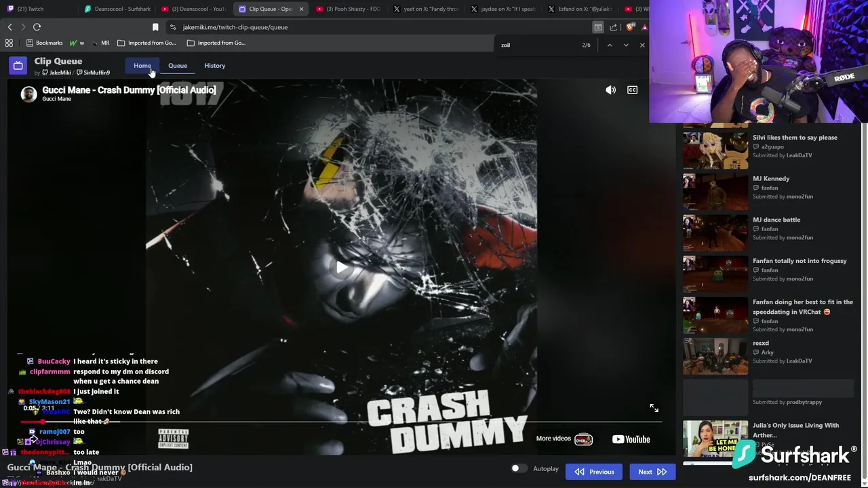Viewport: 868px width, 488px height.
Task: Switch to Deansocool - Surfshark tab
Action: coord(118,9)
